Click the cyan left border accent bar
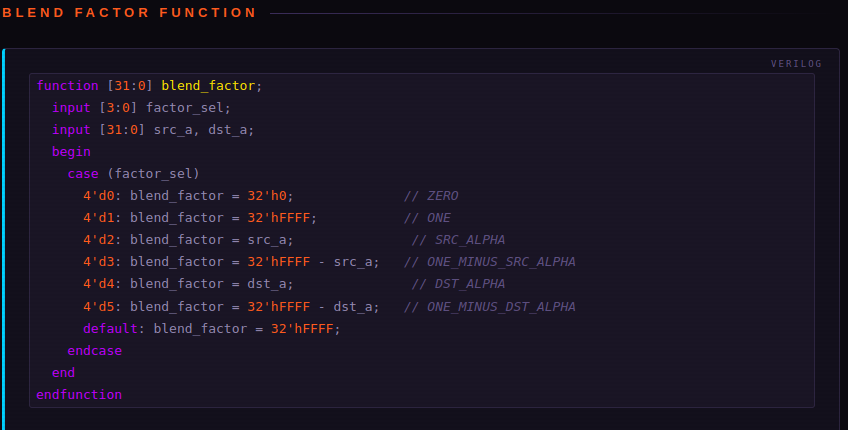This screenshot has height=430, width=848. [3, 239]
